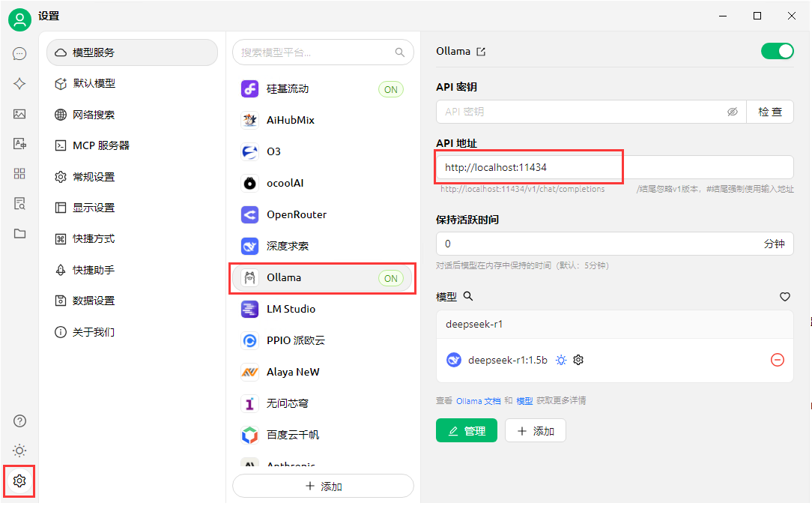Open 数据设置 settings section
Viewport: 812px width, 506px height.
pos(132,301)
